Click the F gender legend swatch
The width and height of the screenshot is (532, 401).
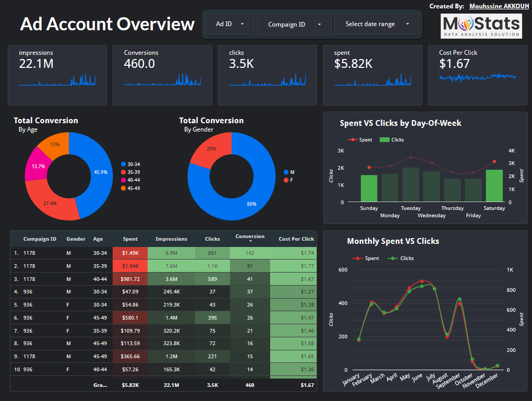tap(286, 180)
